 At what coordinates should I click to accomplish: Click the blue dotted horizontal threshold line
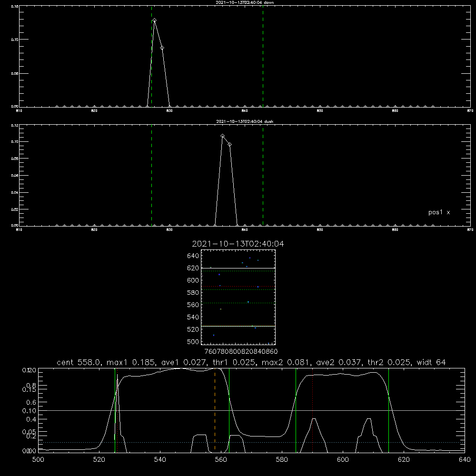251,442
